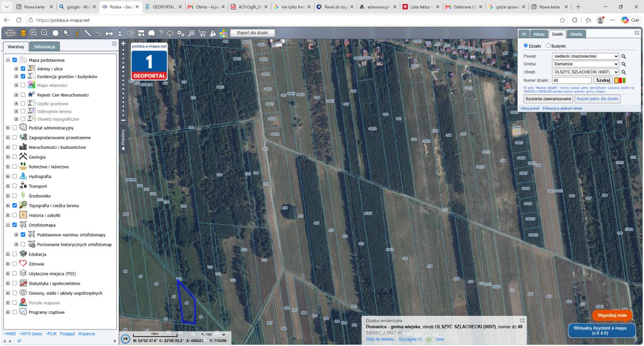Image resolution: width=644 pixels, height=346 pixels.
Task: Click the search magnifier beside Obręb
Action: pos(624,72)
